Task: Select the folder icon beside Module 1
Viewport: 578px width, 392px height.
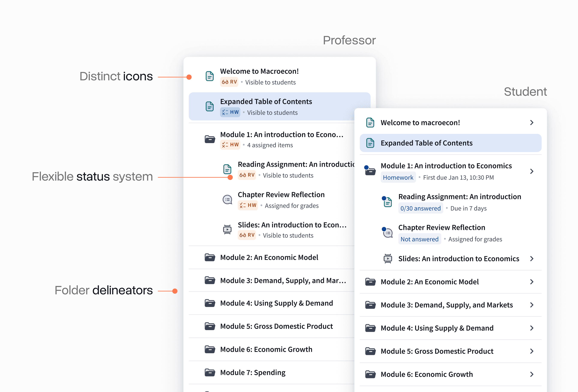Action: 210,139
